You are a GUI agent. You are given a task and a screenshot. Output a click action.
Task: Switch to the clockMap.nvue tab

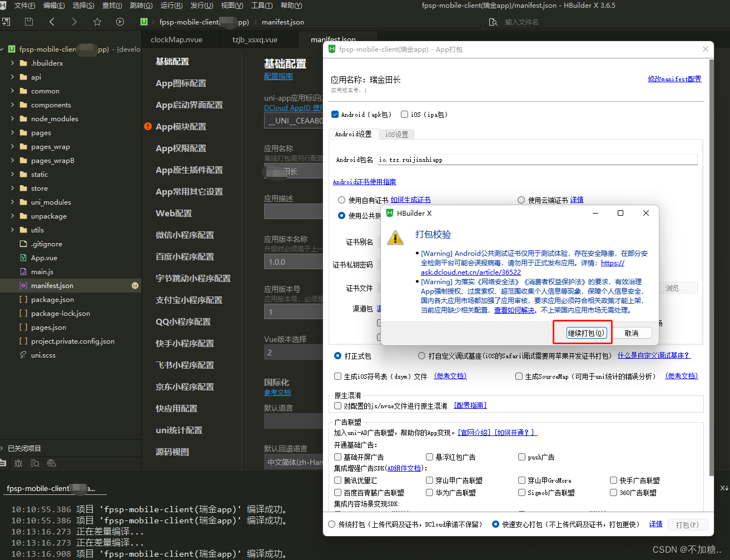pos(176,39)
